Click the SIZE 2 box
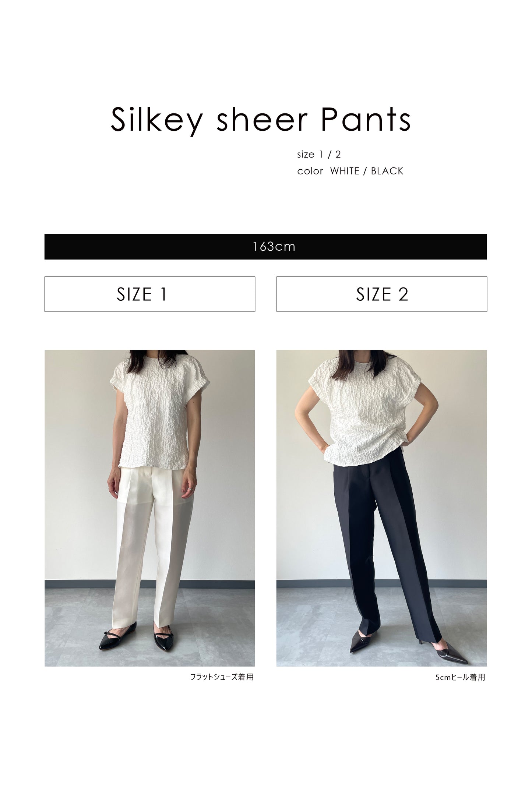532x798 pixels. click(x=381, y=294)
